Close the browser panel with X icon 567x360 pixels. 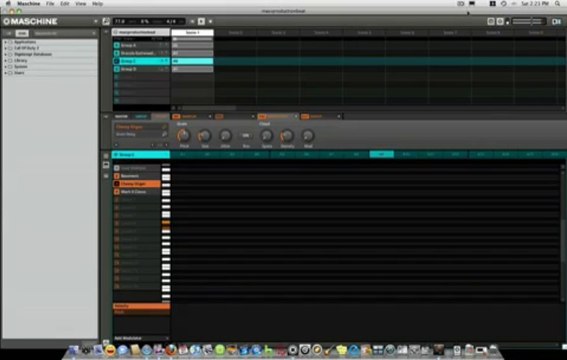94,33
